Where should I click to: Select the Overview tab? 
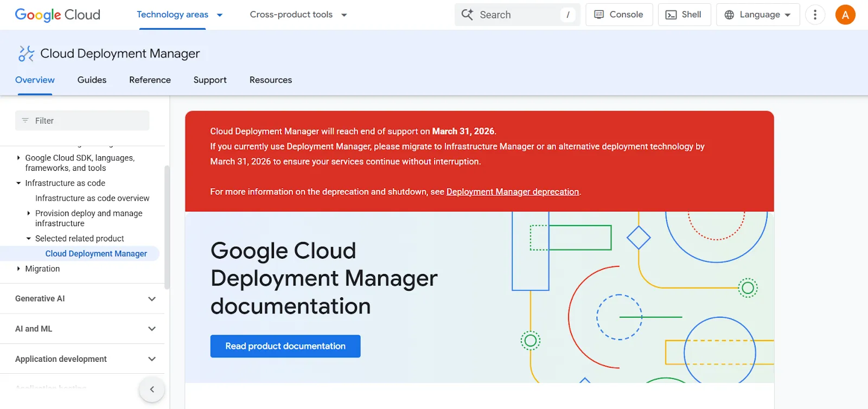point(35,80)
